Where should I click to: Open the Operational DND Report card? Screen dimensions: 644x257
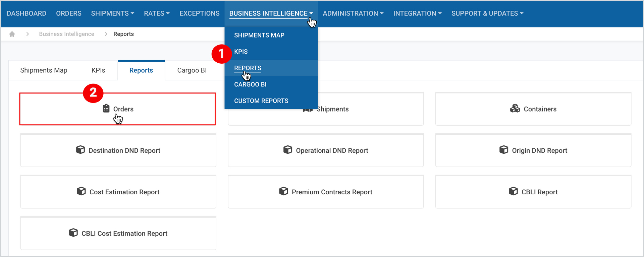(326, 150)
